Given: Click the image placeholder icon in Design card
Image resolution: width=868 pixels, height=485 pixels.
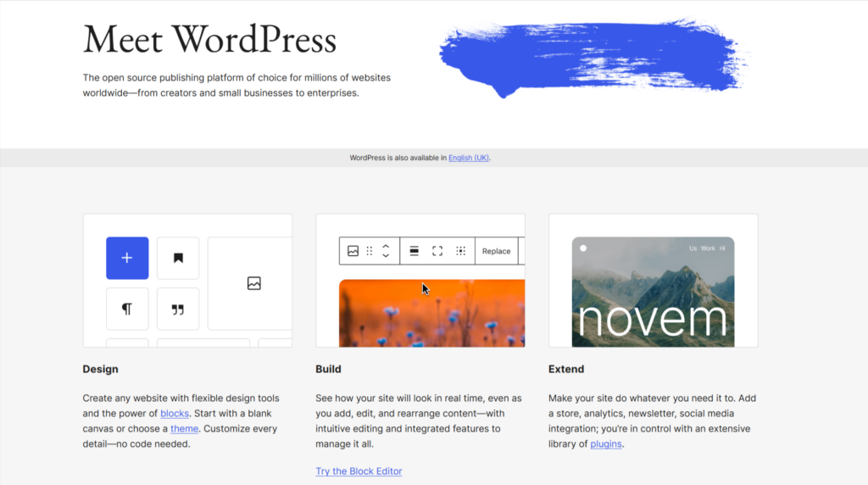Looking at the screenshot, I should click(253, 283).
